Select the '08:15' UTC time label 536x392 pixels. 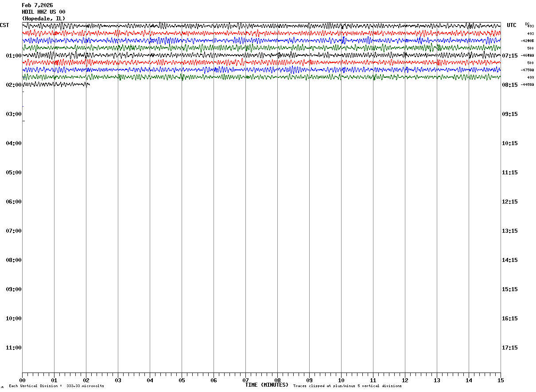(510, 85)
